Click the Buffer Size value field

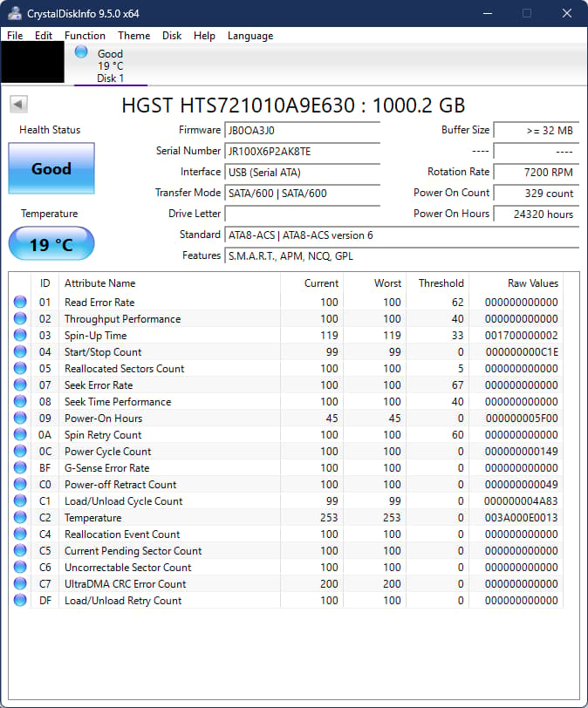click(536, 131)
